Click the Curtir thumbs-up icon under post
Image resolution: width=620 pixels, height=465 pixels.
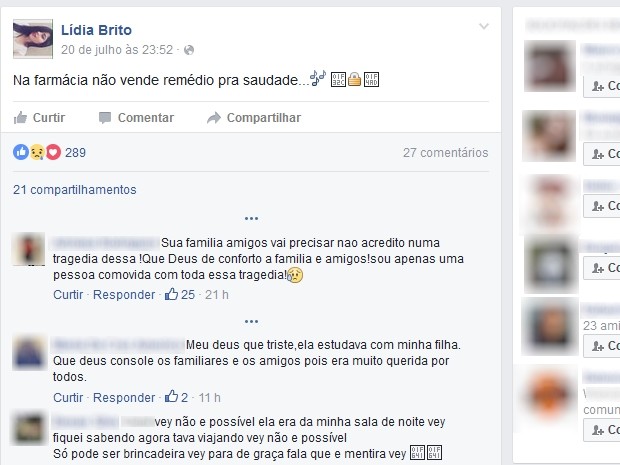[20, 117]
